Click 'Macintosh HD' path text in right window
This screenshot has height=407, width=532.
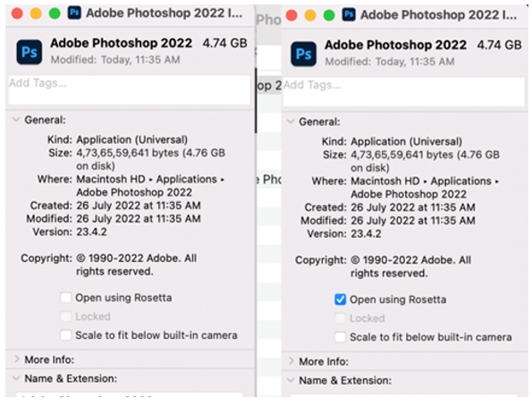click(385, 181)
